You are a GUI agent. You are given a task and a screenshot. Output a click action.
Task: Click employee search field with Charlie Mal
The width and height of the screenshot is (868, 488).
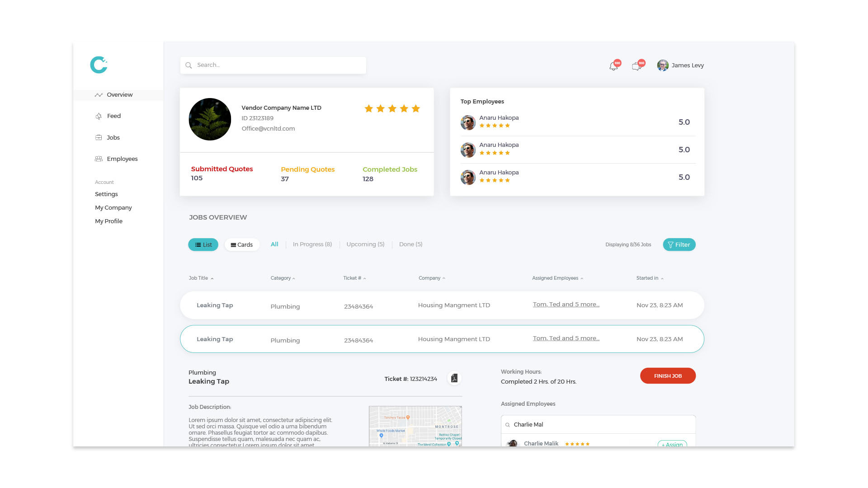598,425
